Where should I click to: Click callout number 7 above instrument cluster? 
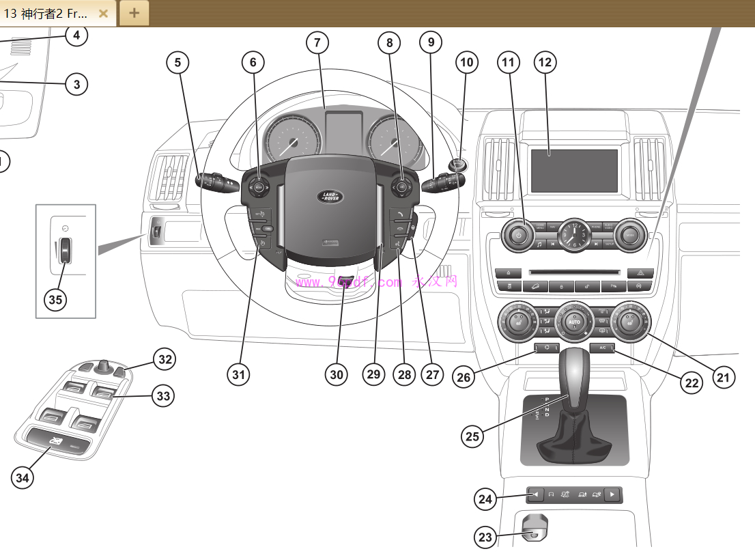point(317,42)
